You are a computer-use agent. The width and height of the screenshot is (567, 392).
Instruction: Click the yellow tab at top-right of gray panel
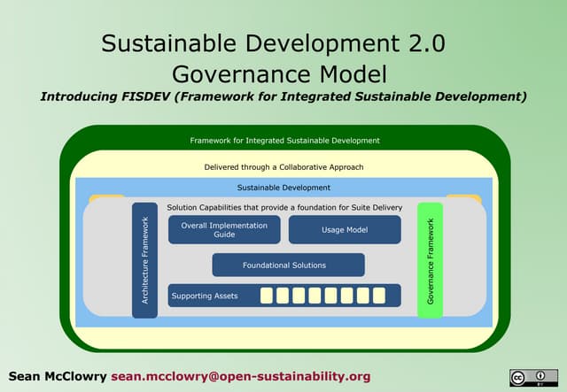[462, 197]
